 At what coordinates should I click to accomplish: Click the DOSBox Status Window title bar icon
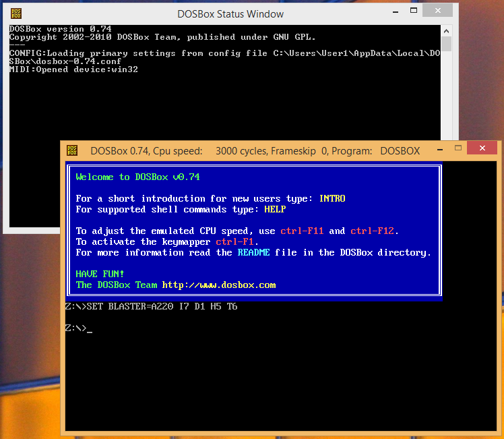[16, 13]
